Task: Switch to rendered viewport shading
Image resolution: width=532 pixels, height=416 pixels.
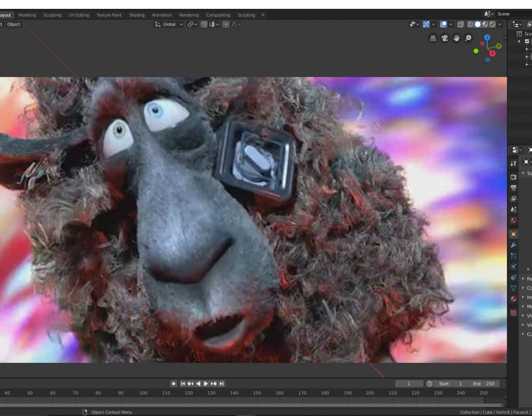Action: (x=493, y=24)
